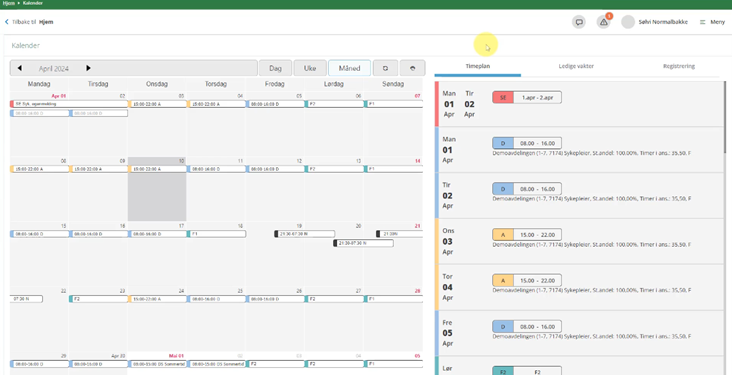732x375 pixels.
Task: Click the back chevron to Hjem
Action: coord(7,22)
